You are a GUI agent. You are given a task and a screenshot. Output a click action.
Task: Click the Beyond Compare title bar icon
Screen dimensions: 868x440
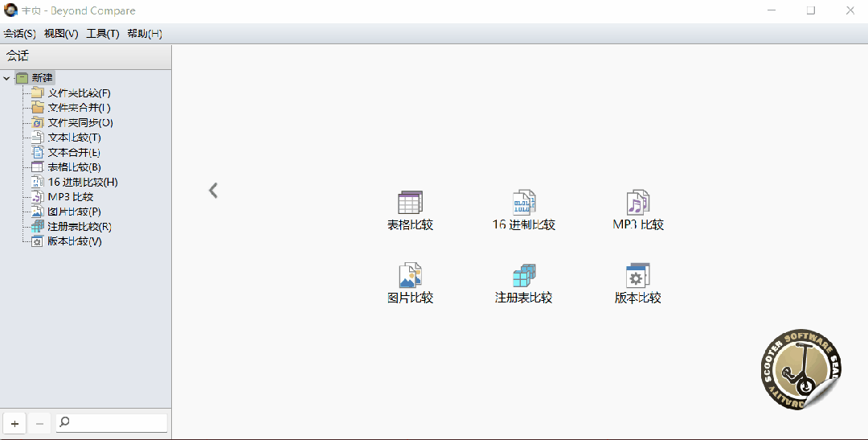click(10, 10)
